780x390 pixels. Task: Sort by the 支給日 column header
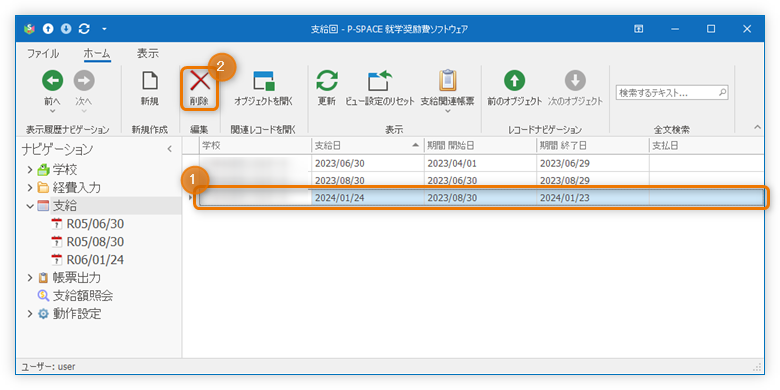(x=368, y=146)
